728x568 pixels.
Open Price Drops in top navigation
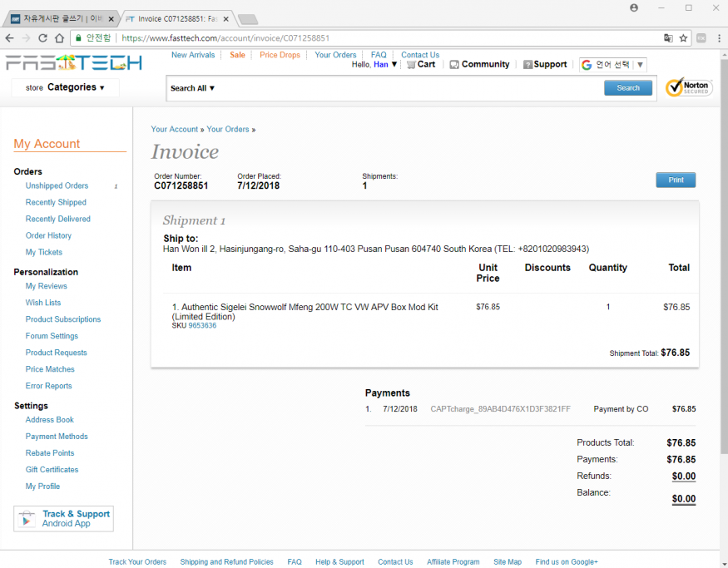point(280,55)
